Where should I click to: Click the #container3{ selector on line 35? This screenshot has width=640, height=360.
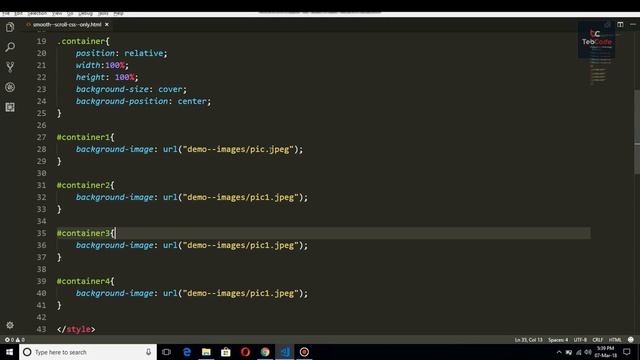click(86, 233)
